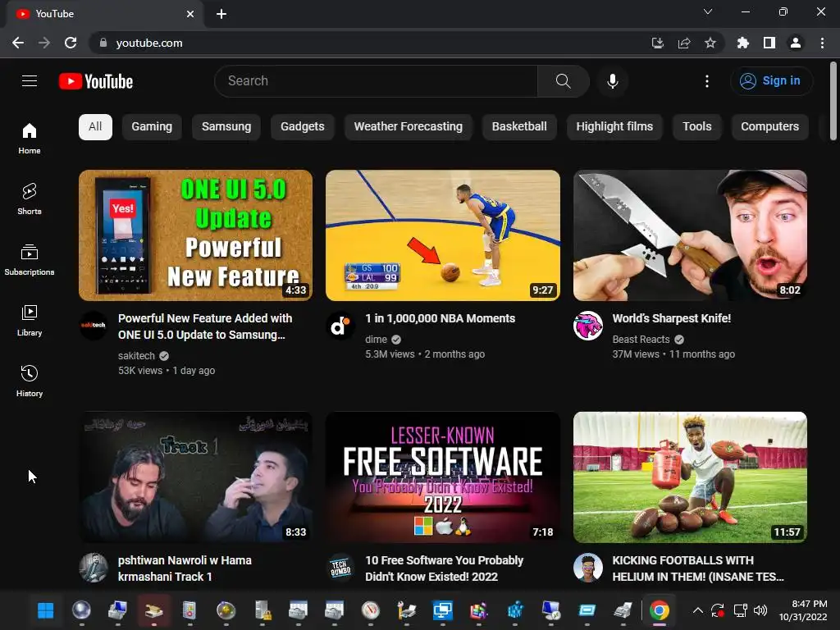
Task: Open title "10 Free Software You Probably Didn't Know"
Action: pos(444,568)
